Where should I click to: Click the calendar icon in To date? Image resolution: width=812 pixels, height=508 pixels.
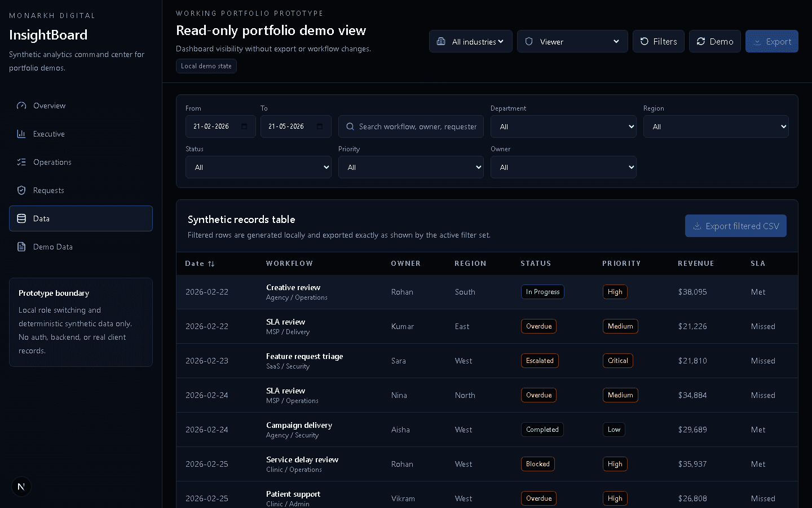pyautogui.click(x=320, y=126)
